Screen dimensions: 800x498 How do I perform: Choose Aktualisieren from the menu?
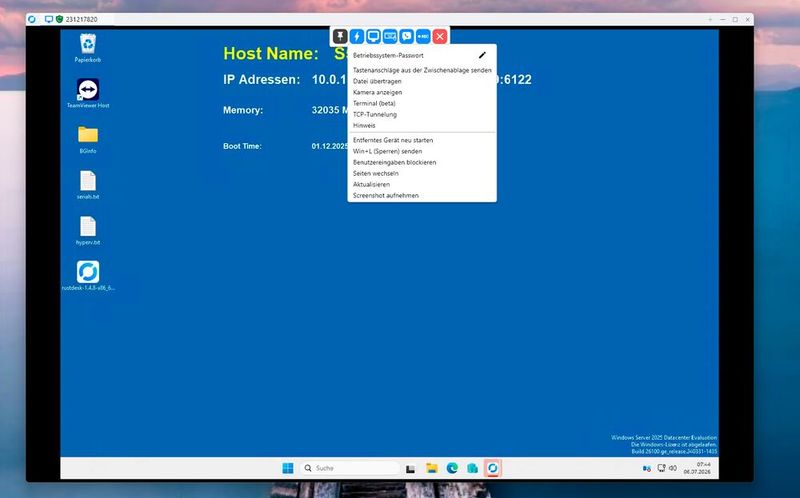[x=422, y=184]
